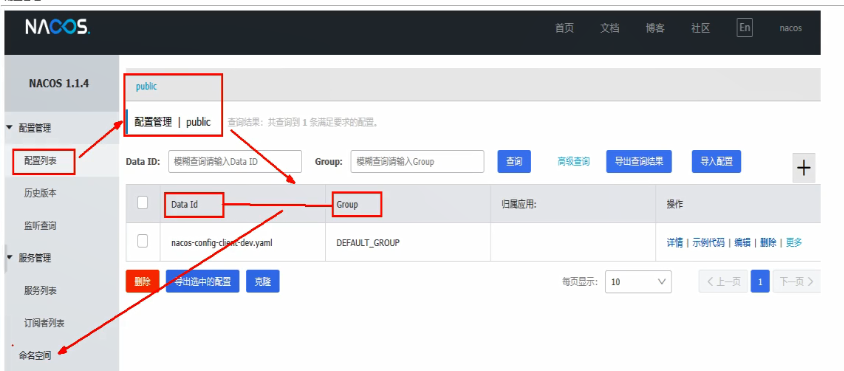Viewport: 844px width, 371px height.
Task: Tick the select-all checkbox in table header
Action: click(x=143, y=203)
